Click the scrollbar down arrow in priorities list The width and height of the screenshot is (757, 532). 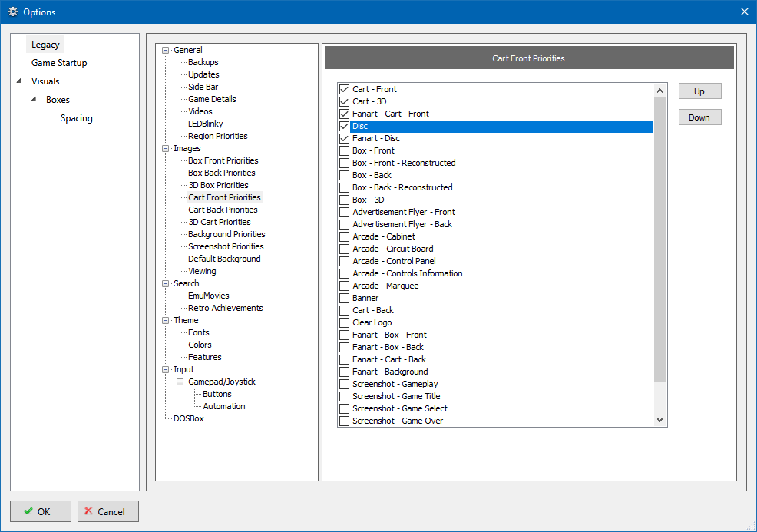tap(659, 420)
